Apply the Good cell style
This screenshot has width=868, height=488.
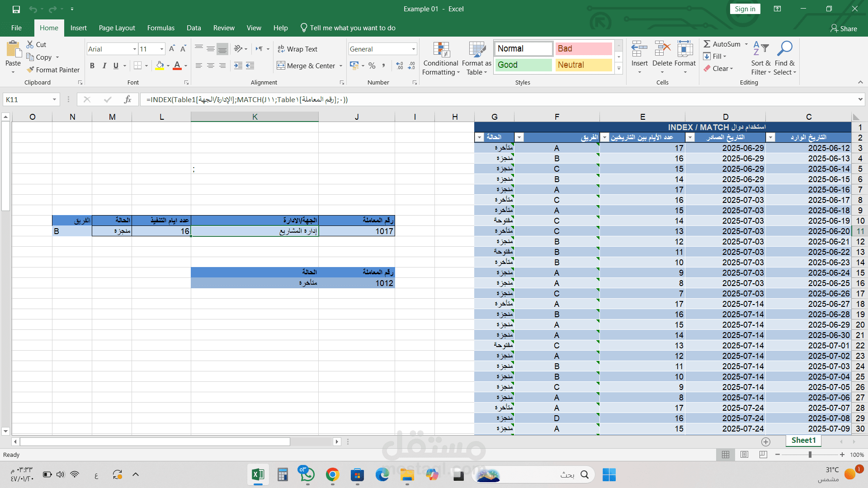coord(524,65)
